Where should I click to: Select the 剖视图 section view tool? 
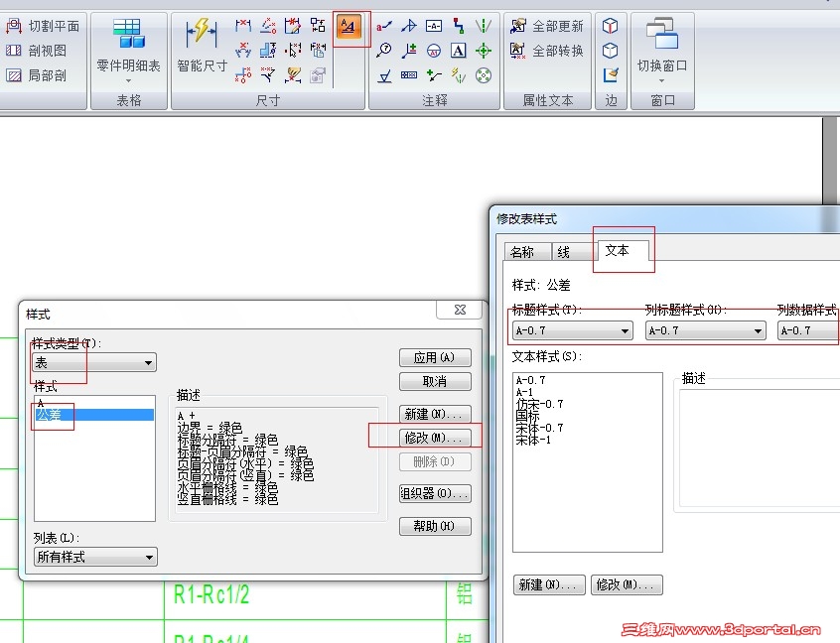click(37, 51)
